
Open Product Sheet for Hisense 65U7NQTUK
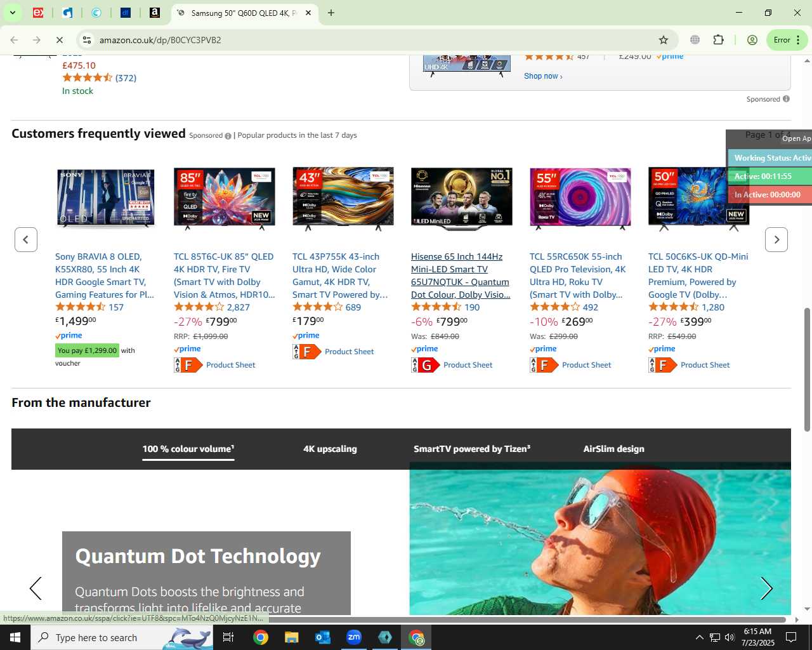point(468,365)
